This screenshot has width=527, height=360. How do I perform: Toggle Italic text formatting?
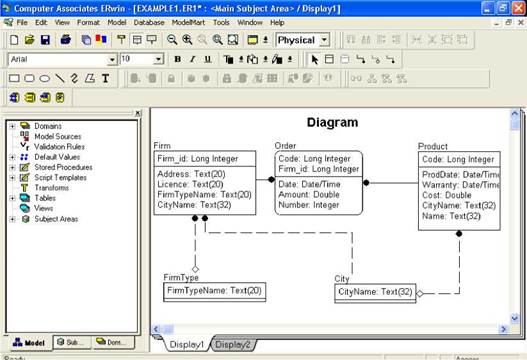[x=193, y=59]
